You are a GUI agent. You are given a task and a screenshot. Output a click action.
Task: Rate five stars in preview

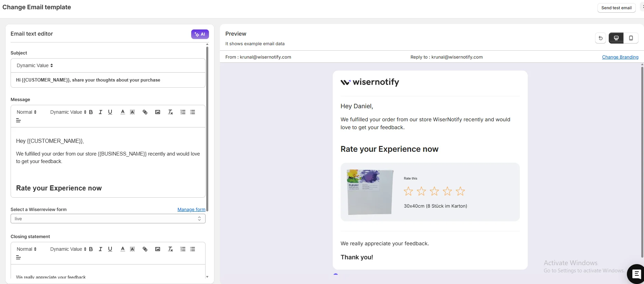pyautogui.click(x=460, y=191)
